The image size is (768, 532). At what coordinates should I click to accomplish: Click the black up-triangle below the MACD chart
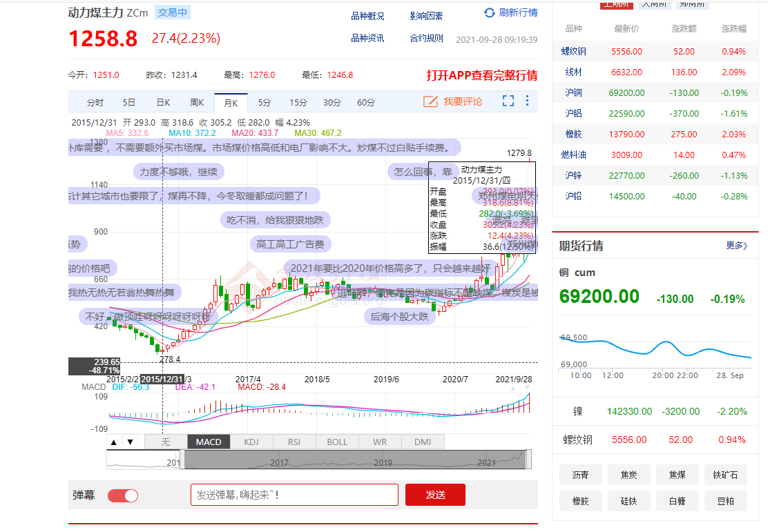[114, 442]
